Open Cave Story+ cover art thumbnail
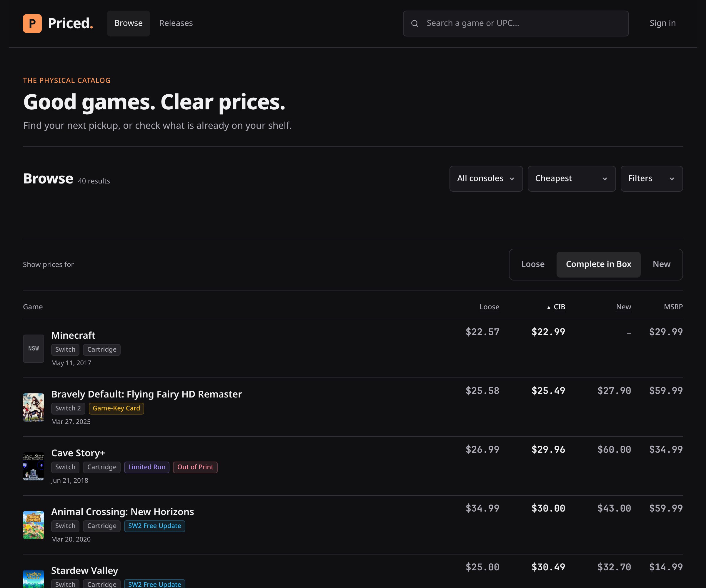 click(33, 466)
